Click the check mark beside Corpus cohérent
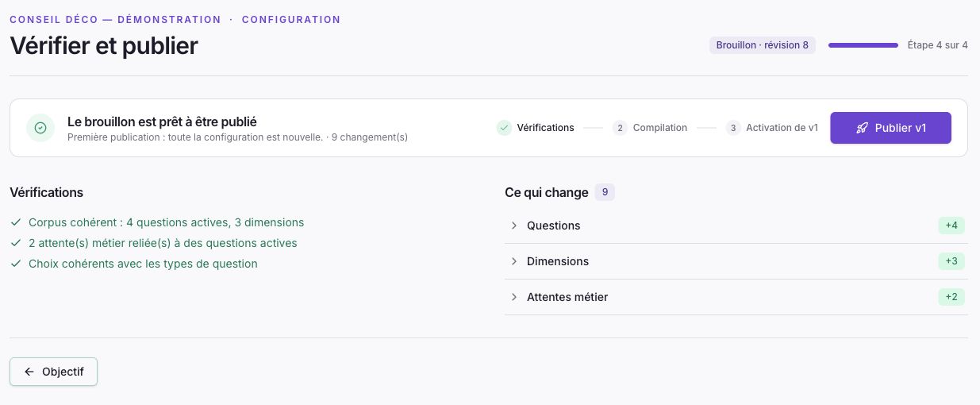The image size is (980, 405). [16, 222]
